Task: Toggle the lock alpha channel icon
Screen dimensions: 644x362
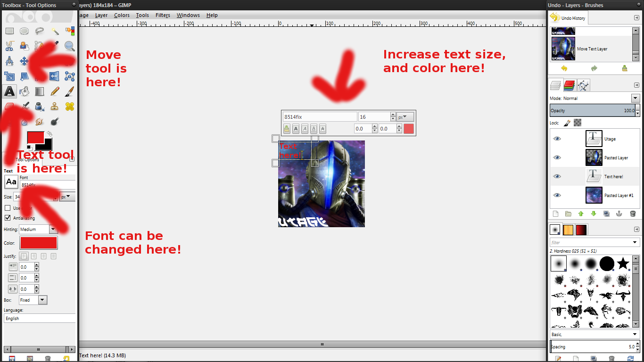Action: click(578, 123)
